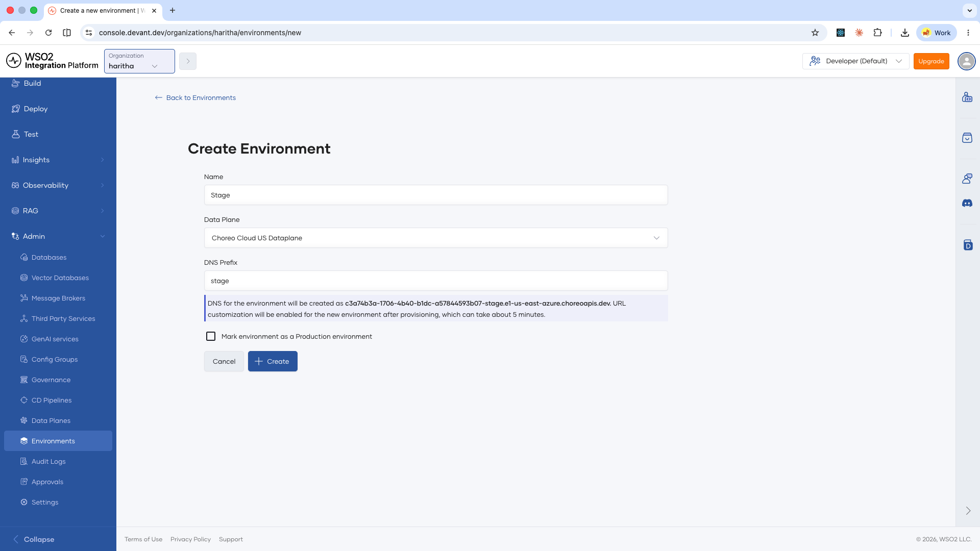Open the Data Plane dropdown
This screenshot has height=551, width=980.
coord(436,238)
